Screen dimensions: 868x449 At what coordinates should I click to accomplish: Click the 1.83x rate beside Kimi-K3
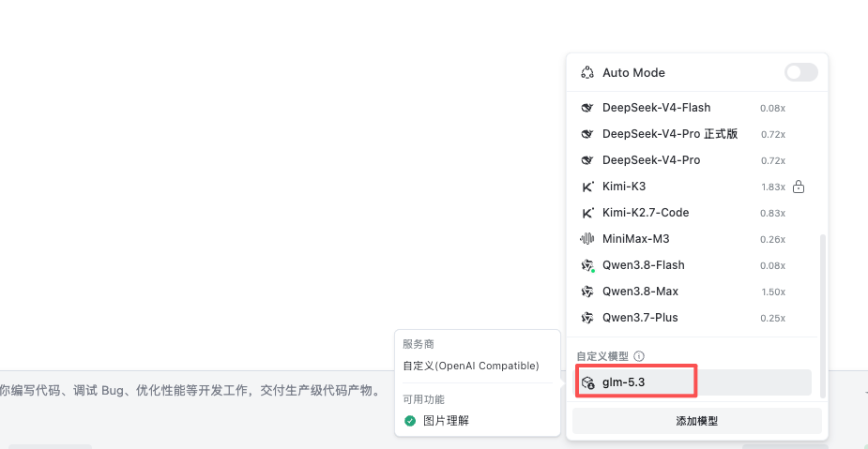773,187
